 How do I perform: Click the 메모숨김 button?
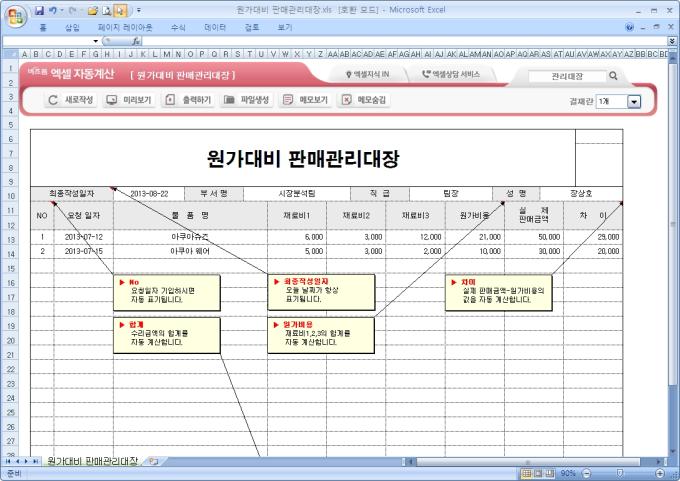[x=363, y=100]
